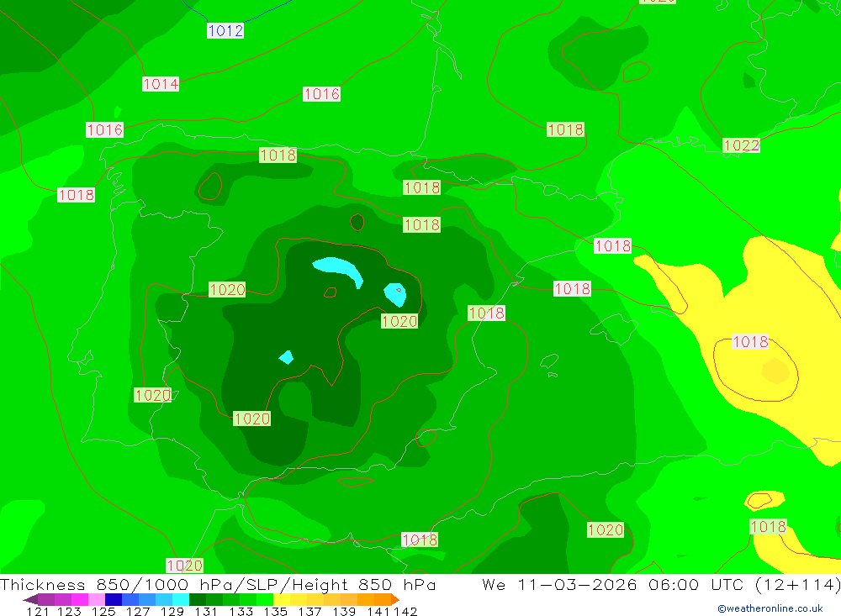Open the weatheronline.co.uk copyright link
This screenshot has width=841, height=616.
pos(770,608)
